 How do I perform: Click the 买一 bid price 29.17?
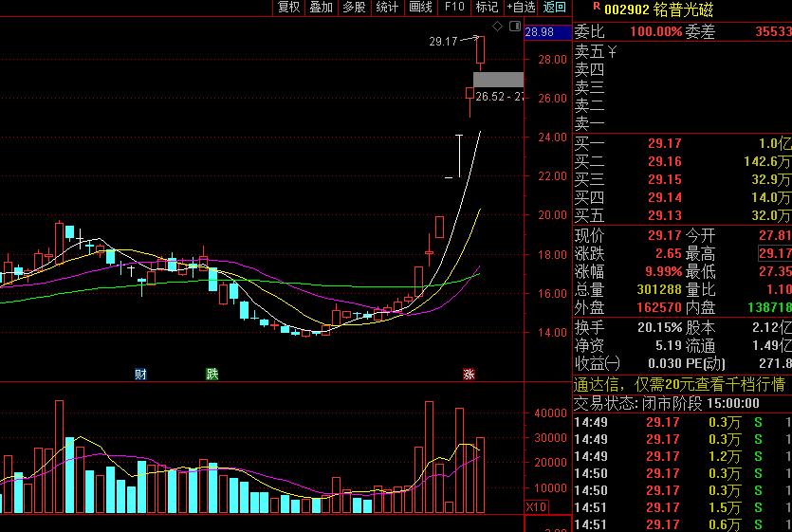pos(665,143)
